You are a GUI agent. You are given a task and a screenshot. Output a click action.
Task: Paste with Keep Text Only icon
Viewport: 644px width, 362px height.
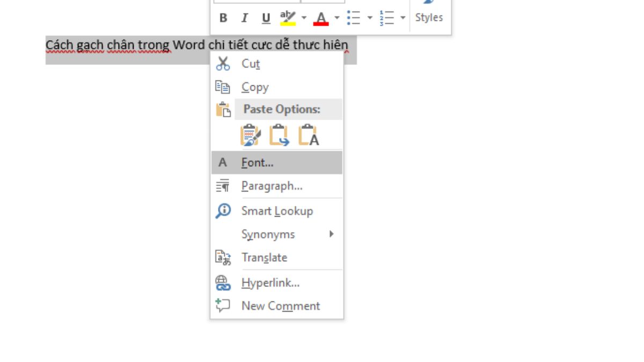pos(309,135)
